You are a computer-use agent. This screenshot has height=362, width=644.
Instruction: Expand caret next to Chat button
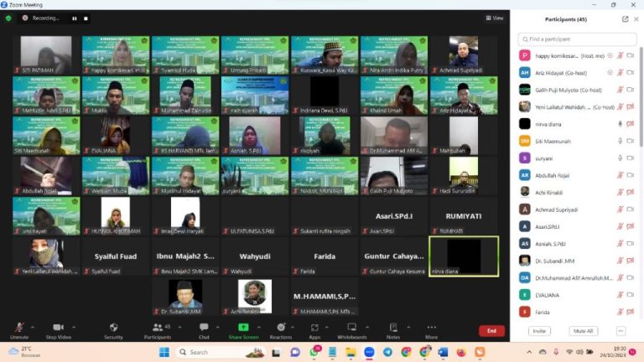218,327
